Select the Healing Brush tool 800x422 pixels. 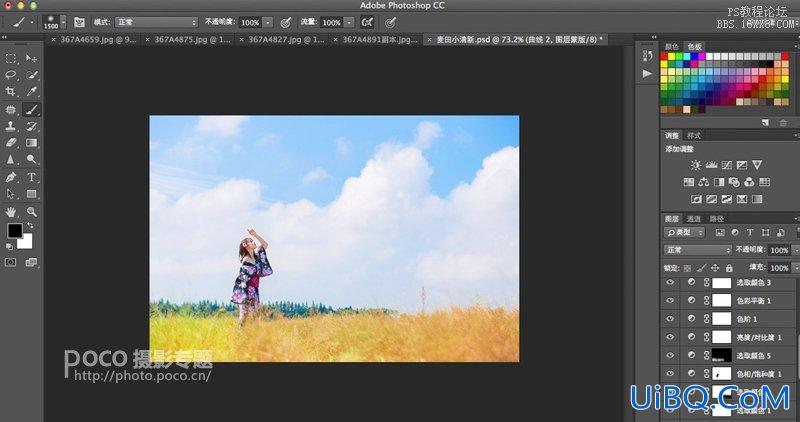(x=11, y=109)
